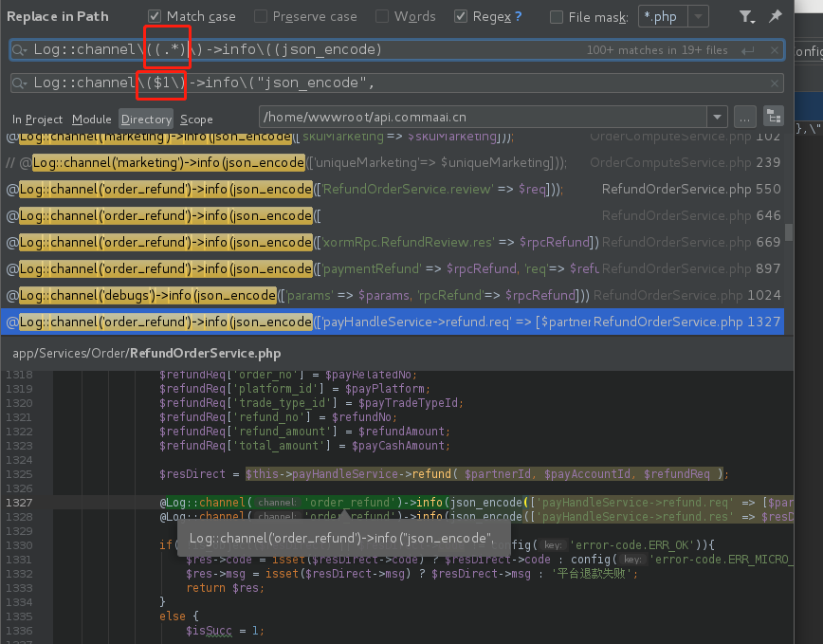
Task: Open regex help question mark
Action: (519, 16)
